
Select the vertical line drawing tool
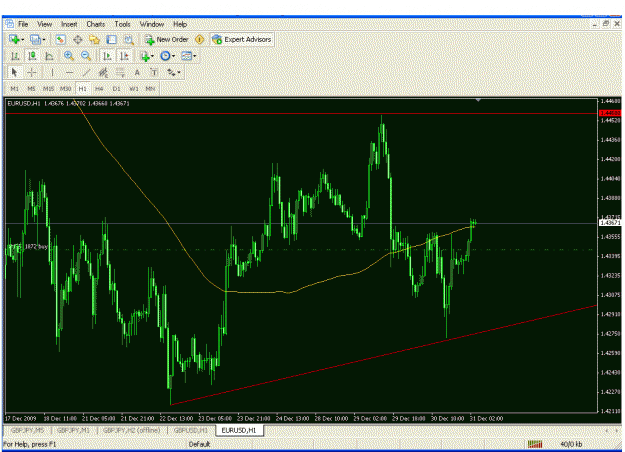click(52, 73)
